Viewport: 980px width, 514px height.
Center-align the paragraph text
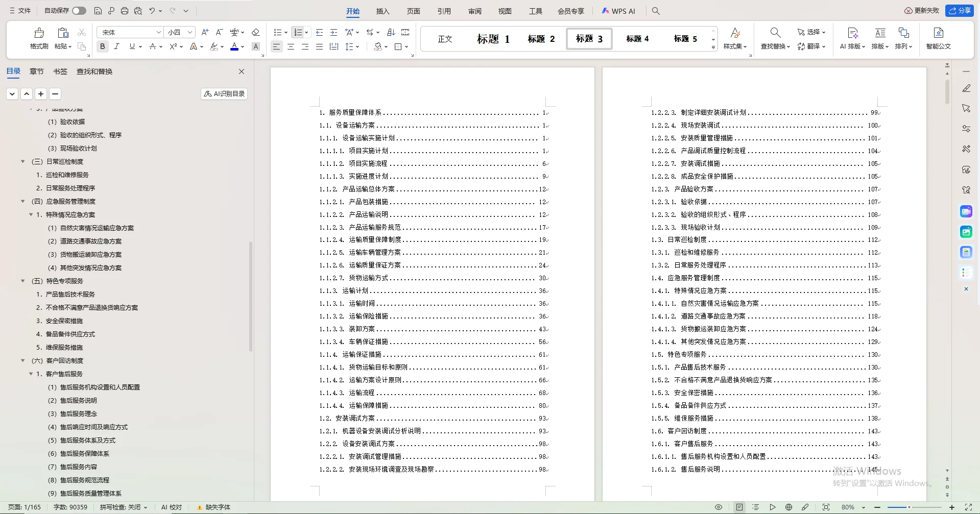291,46
